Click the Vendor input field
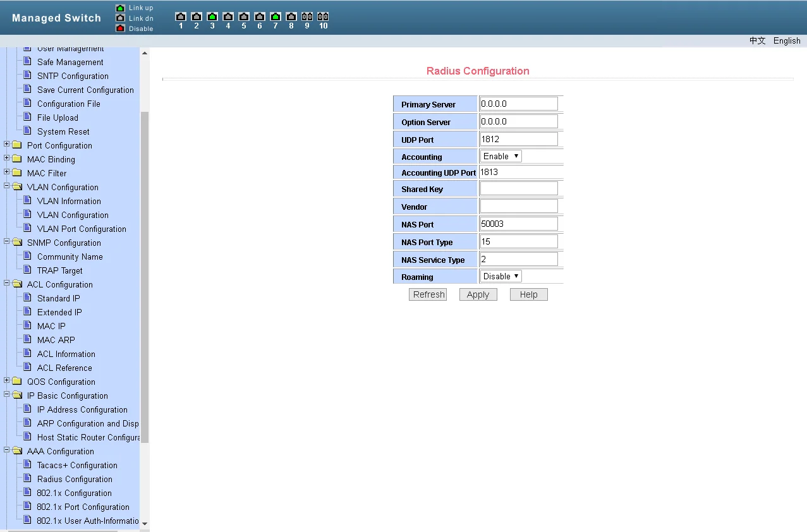 point(519,206)
